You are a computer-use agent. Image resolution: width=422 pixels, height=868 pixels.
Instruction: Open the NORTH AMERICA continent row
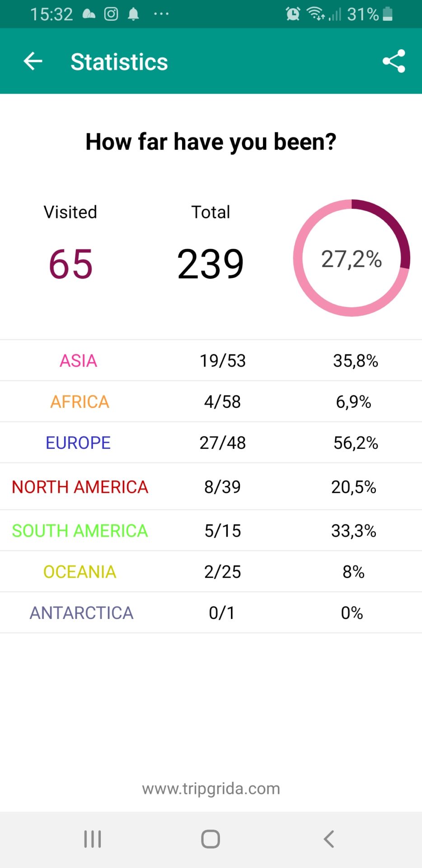80,487
